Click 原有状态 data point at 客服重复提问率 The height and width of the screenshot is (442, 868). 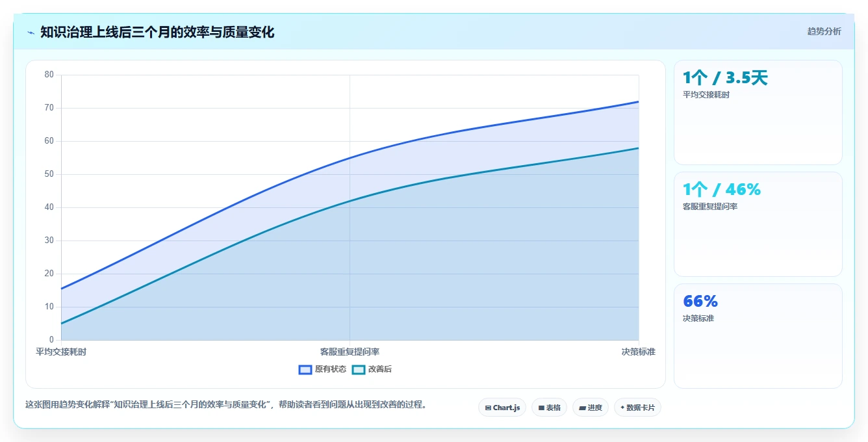[350, 158]
